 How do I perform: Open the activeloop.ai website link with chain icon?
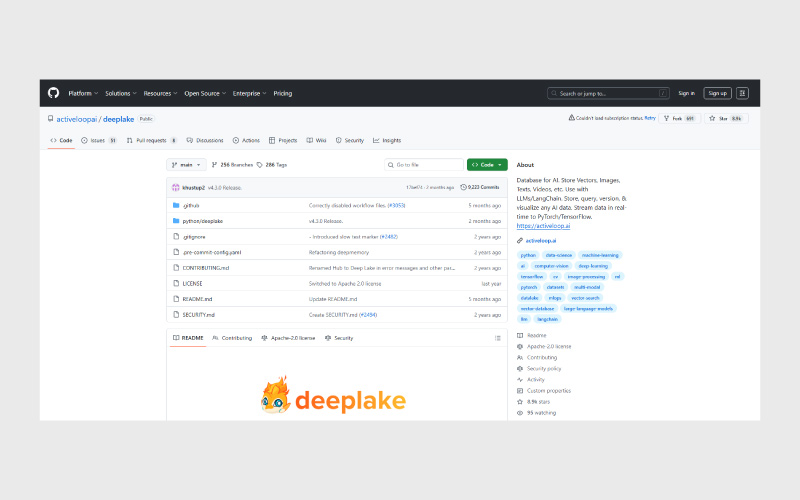pos(541,241)
